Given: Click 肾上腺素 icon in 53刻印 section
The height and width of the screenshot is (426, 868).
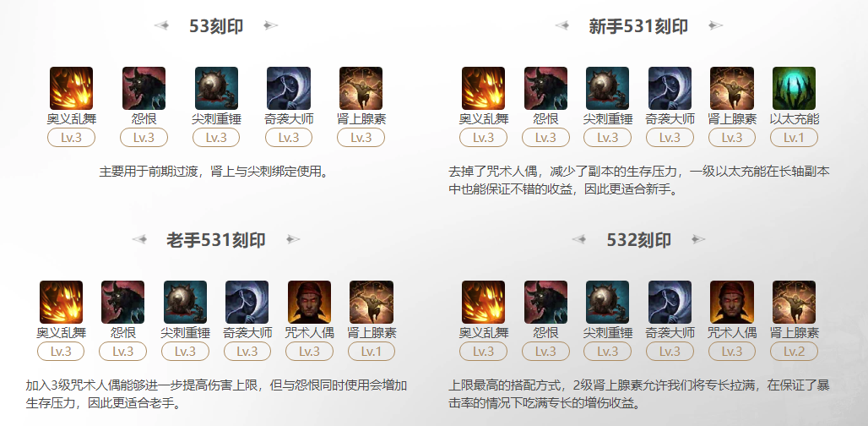Looking at the screenshot, I should pos(361,88).
